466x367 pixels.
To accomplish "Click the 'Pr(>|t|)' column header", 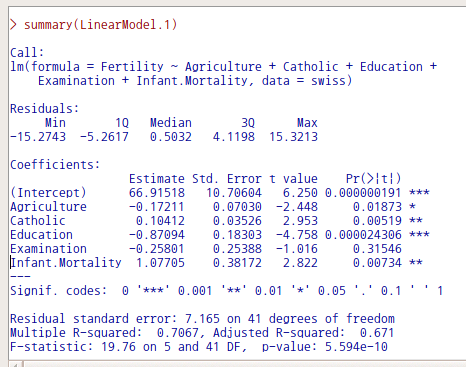I will point(373,179).
